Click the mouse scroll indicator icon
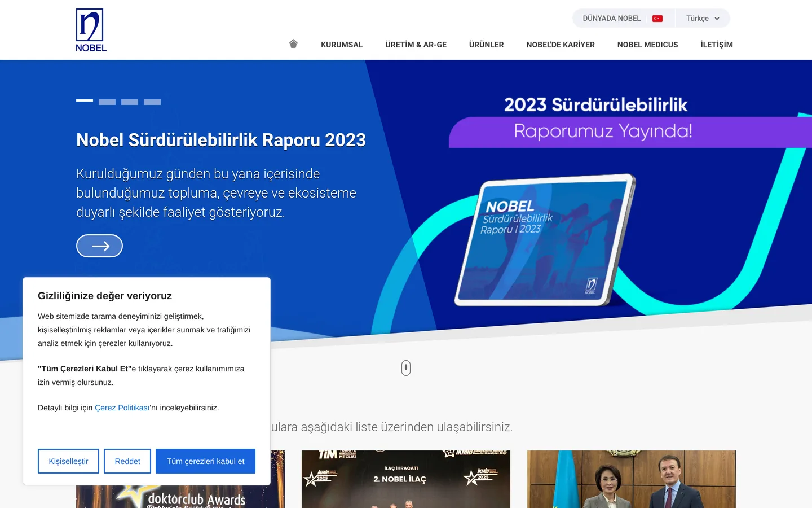The height and width of the screenshot is (508, 812). pos(406,368)
